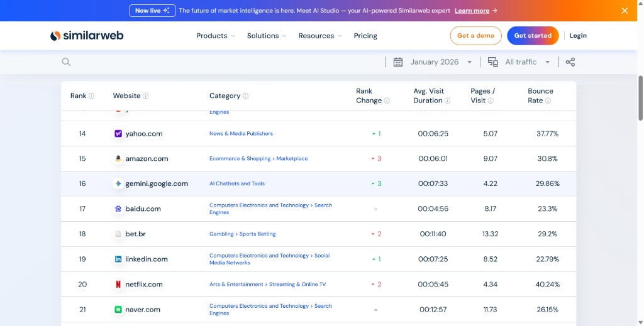Click the info icon next to Bounce Rate
644x326 pixels.
coord(548,101)
